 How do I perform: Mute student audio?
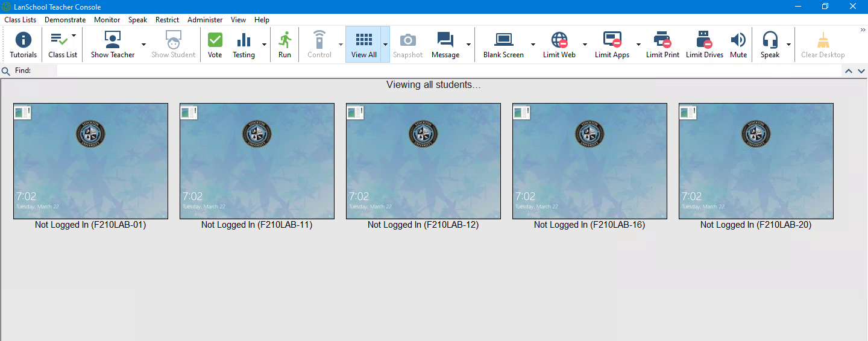(738, 45)
